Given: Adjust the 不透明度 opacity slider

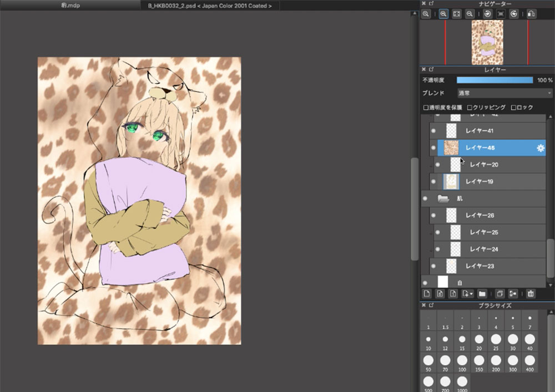Looking at the screenshot, I should click(495, 80).
